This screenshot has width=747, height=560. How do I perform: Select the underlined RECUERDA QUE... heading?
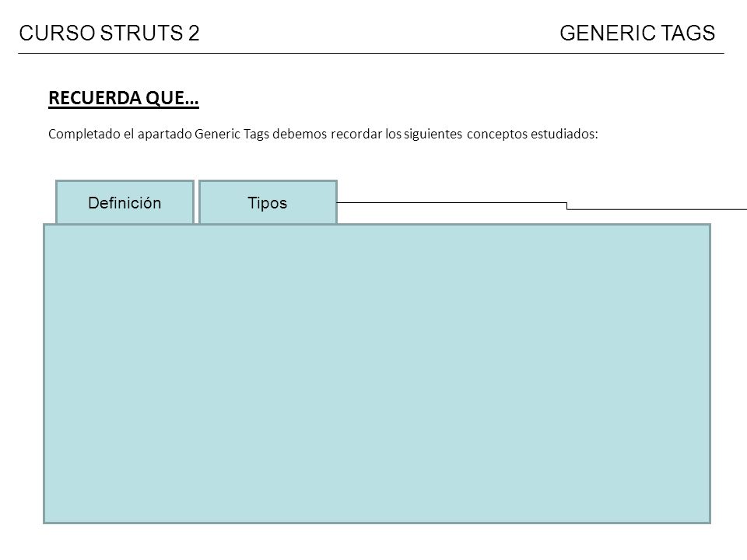pyautogui.click(x=124, y=98)
